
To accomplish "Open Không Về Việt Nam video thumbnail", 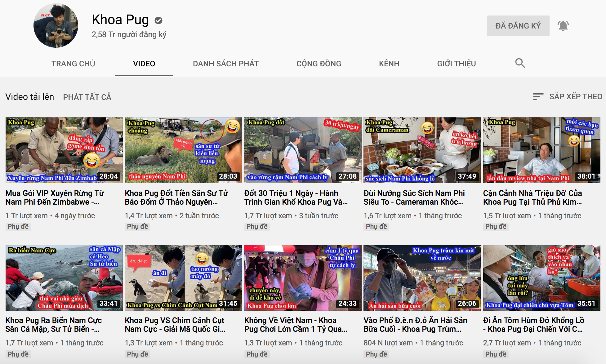I will click(303, 278).
